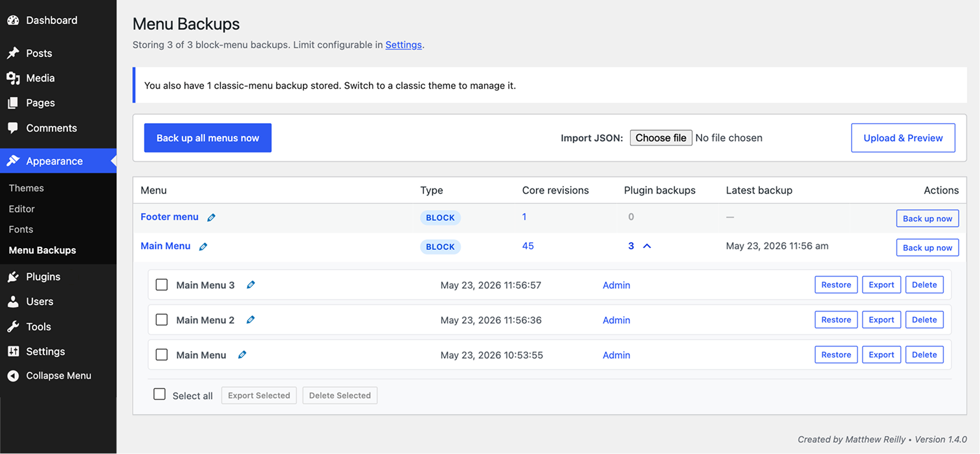Open Plugins in the admin menu
This screenshot has height=454, width=980.
pyautogui.click(x=43, y=277)
